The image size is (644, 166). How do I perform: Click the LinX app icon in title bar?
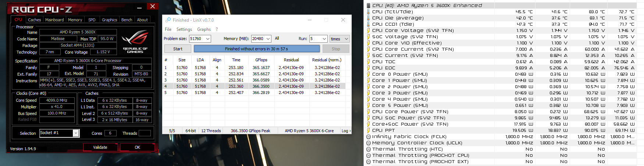[168, 20]
